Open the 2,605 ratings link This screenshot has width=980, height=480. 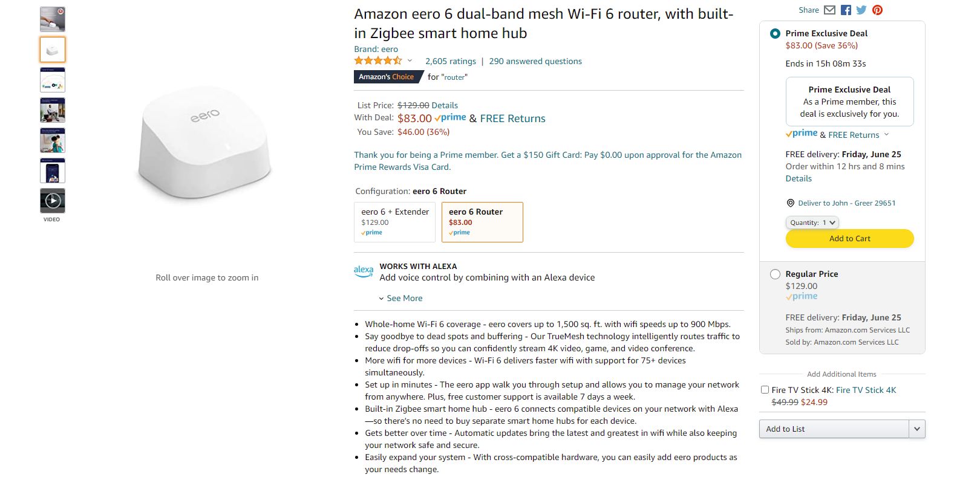pyautogui.click(x=451, y=61)
